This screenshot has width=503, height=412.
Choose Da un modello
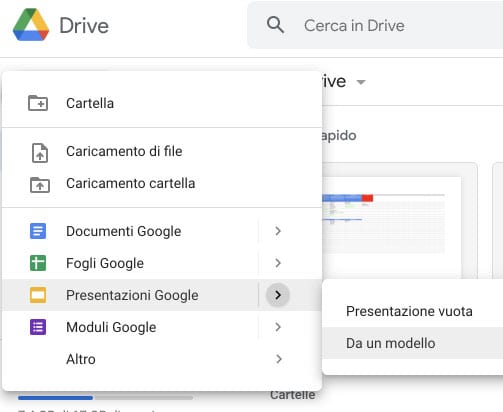[x=413, y=343]
